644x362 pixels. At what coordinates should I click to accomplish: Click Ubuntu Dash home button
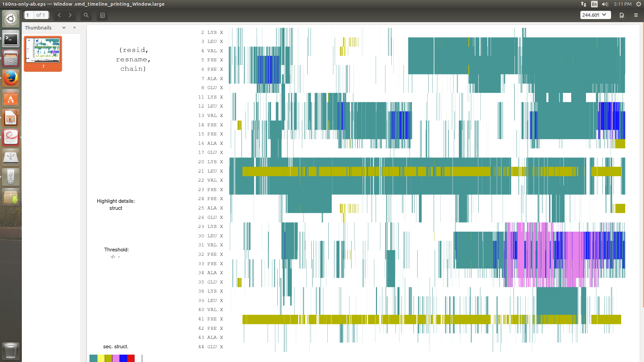click(x=11, y=19)
